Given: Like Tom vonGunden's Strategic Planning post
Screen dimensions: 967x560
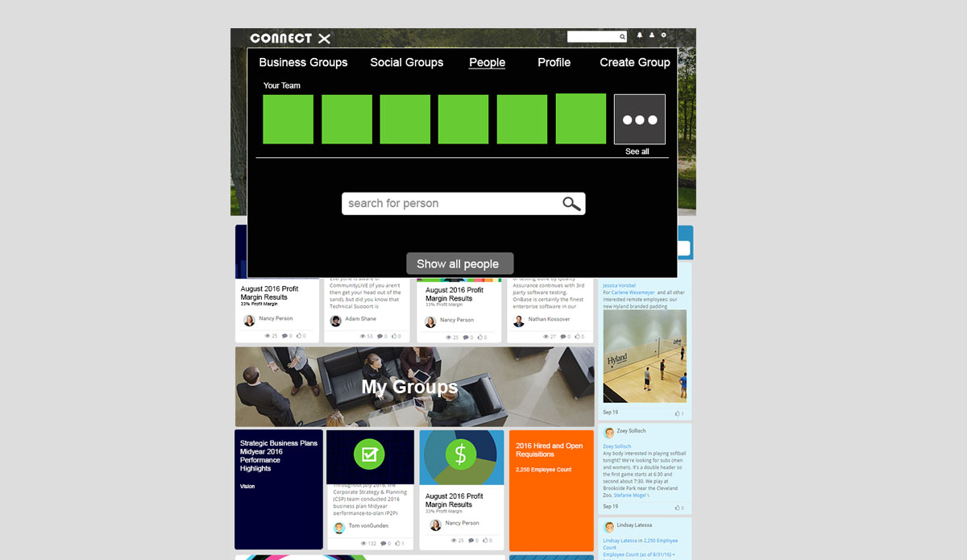Looking at the screenshot, I should tap(396, 542).
